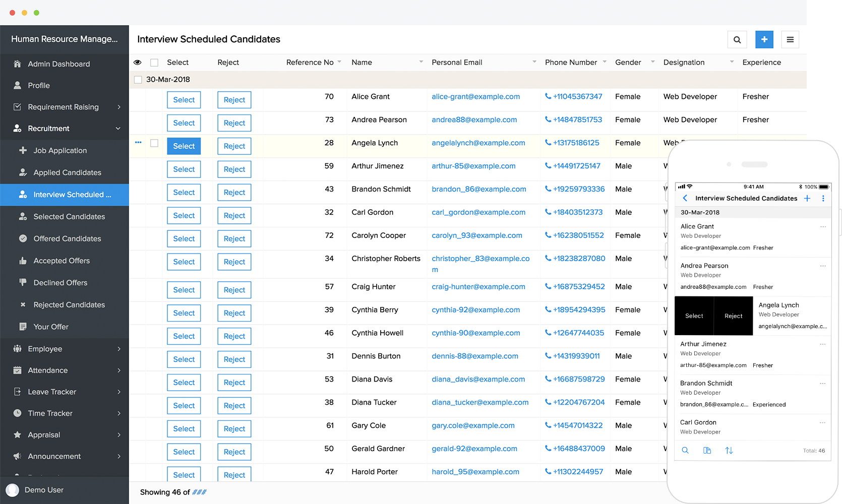The width and height of the screenshot is (842, 504).
Task: Check the 30-Mar-2018 group checkbox
Action: [x=138, y=80]
